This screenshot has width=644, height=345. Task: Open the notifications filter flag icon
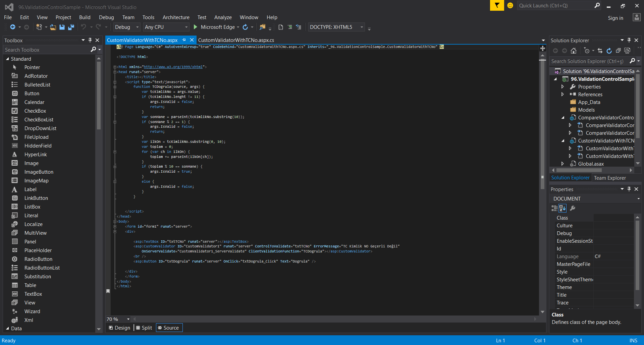[497, 6]
